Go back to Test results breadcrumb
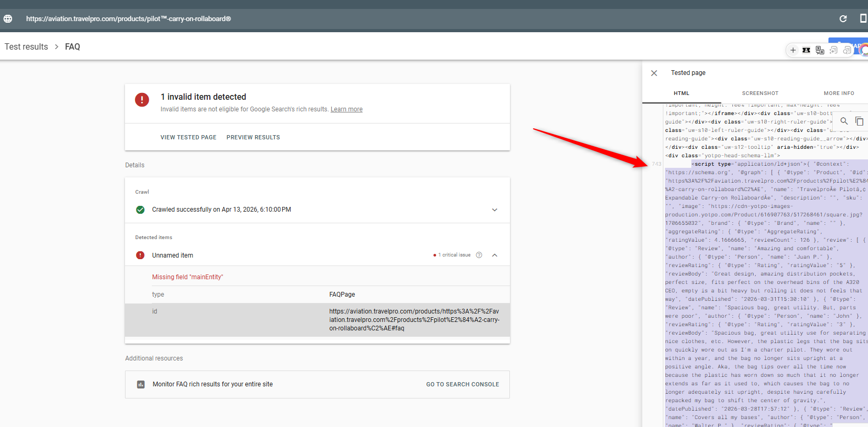Viewport: 868px width, 427px height. [26, 46]
